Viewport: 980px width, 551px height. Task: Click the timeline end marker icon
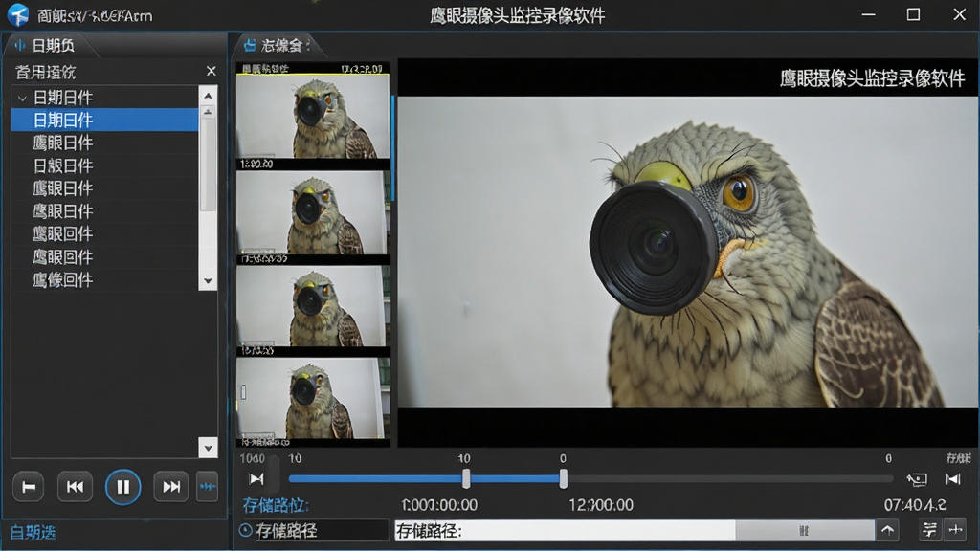[x=952, y=479]
